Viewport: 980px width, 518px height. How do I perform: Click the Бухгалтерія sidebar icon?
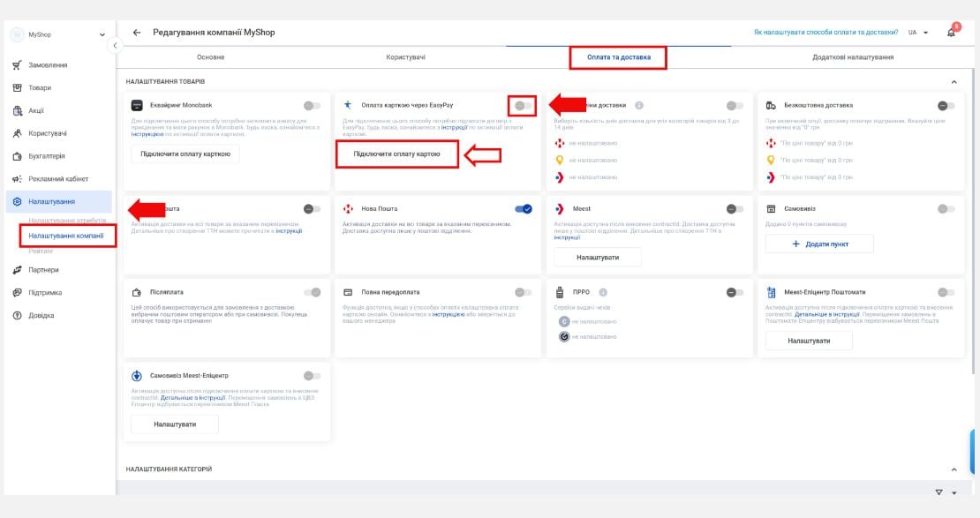[x=17, y=156]
